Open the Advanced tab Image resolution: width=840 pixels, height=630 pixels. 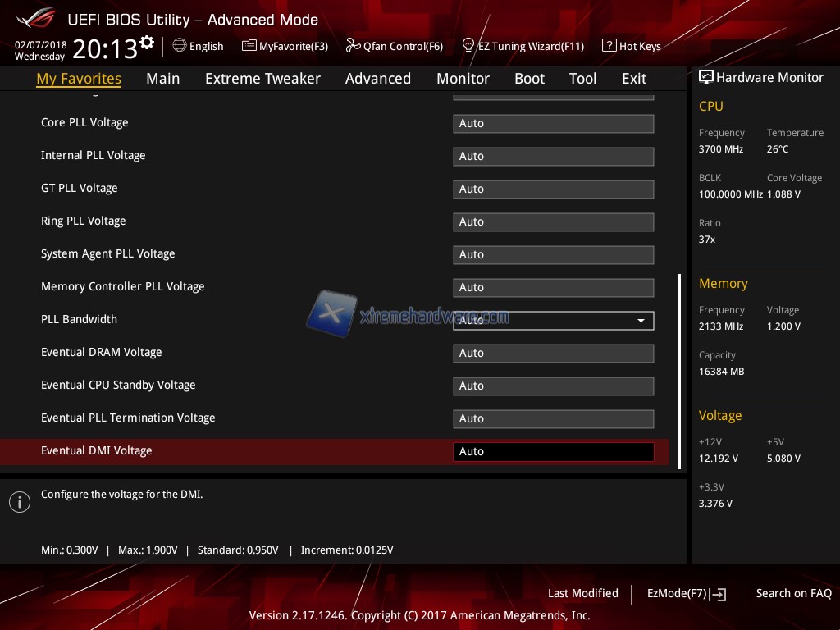pyautogui.click(x=377, y=79)
